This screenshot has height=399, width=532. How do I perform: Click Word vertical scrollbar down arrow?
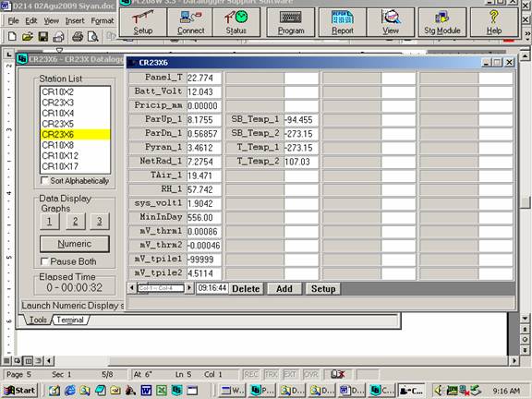click(x=525, y=319)
